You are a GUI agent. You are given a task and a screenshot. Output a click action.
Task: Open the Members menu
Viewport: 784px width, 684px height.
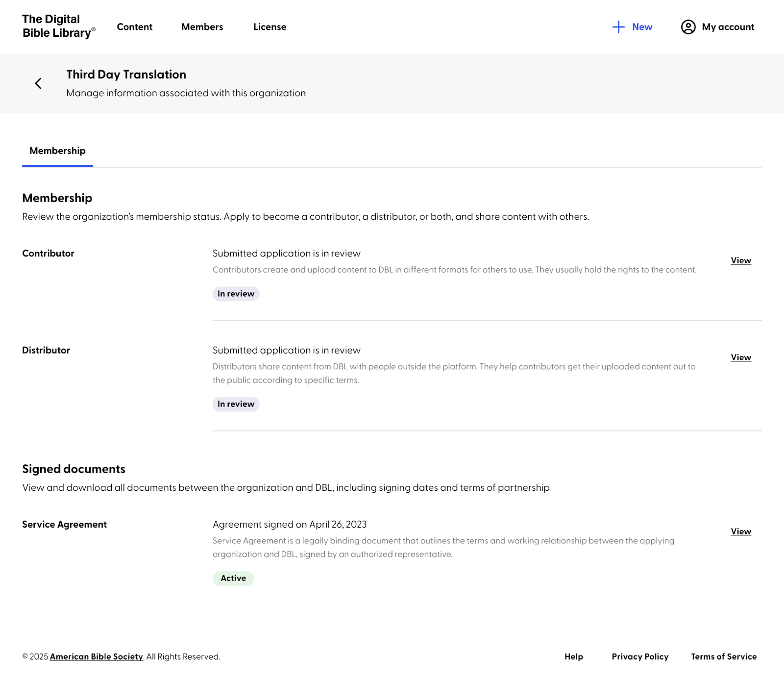[202, 27]
